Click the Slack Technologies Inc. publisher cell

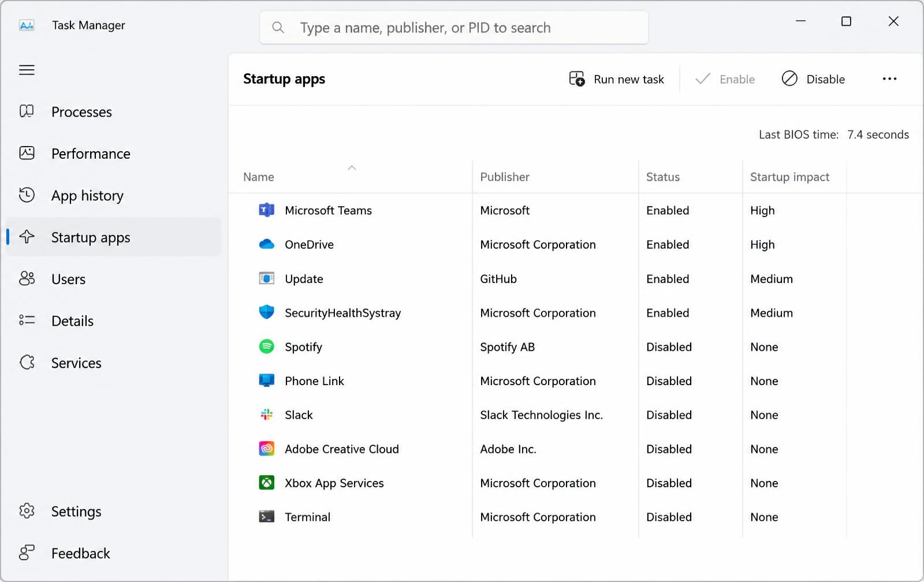pos(542,415)
